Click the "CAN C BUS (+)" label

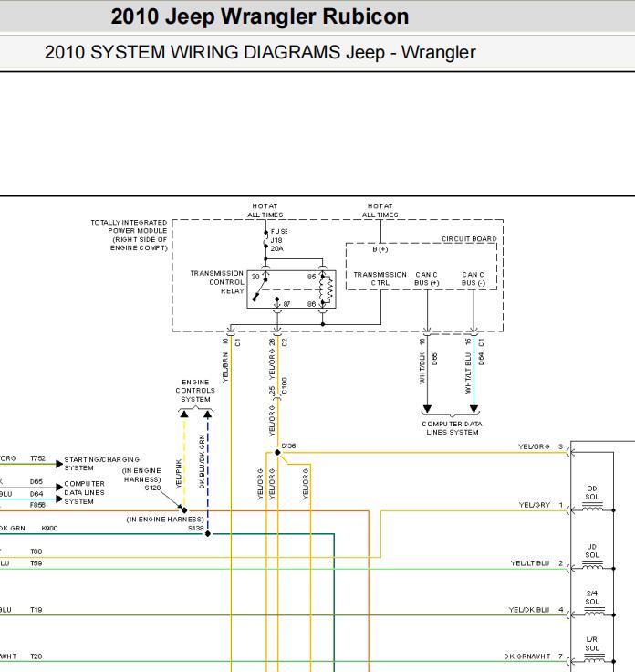click(426, 278)
